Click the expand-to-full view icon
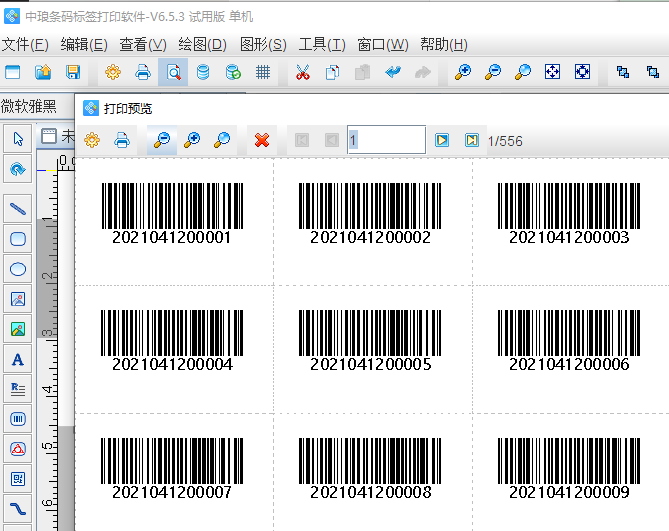 (582, 72)
